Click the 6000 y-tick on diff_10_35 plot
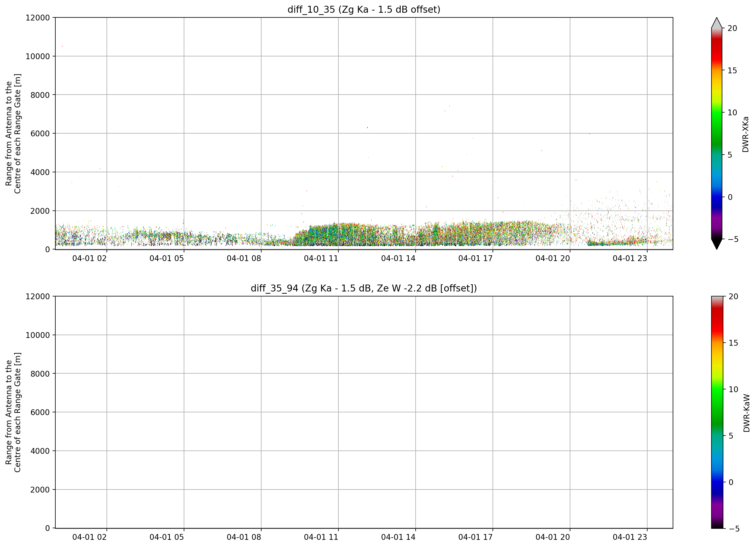 [x=40, y=134]
